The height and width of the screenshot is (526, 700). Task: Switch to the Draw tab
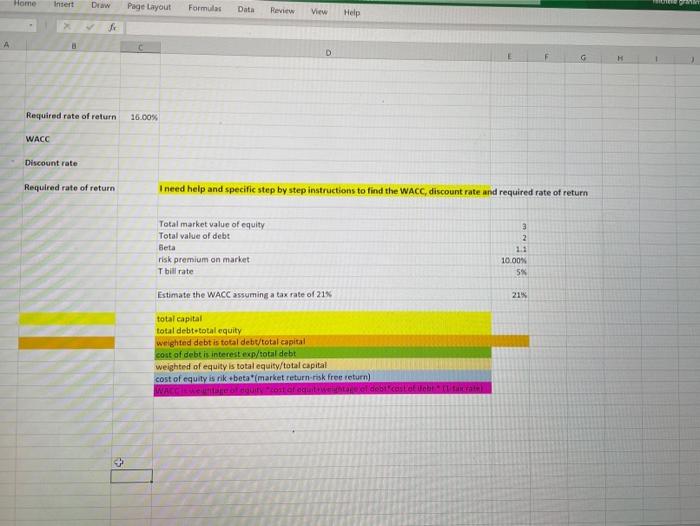tap(100, 5)
